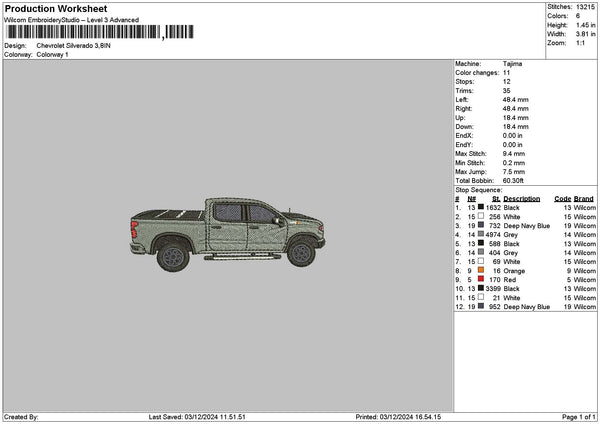Click the grey swatch in stop 4
Screen dimensions: 600x424
pyautogui.click(x=481, y=234)
